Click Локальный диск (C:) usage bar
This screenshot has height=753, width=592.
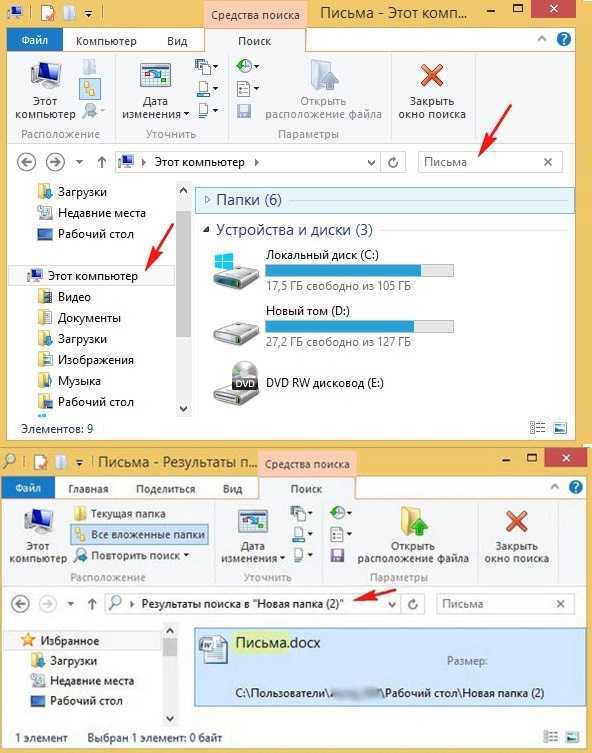[359, 270]
